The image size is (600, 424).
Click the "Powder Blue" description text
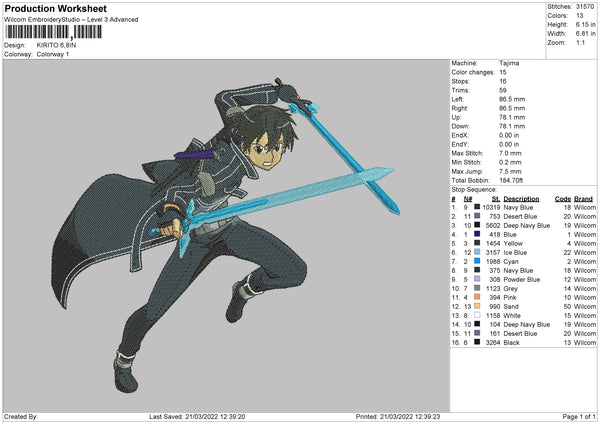[x=522, y=279]
